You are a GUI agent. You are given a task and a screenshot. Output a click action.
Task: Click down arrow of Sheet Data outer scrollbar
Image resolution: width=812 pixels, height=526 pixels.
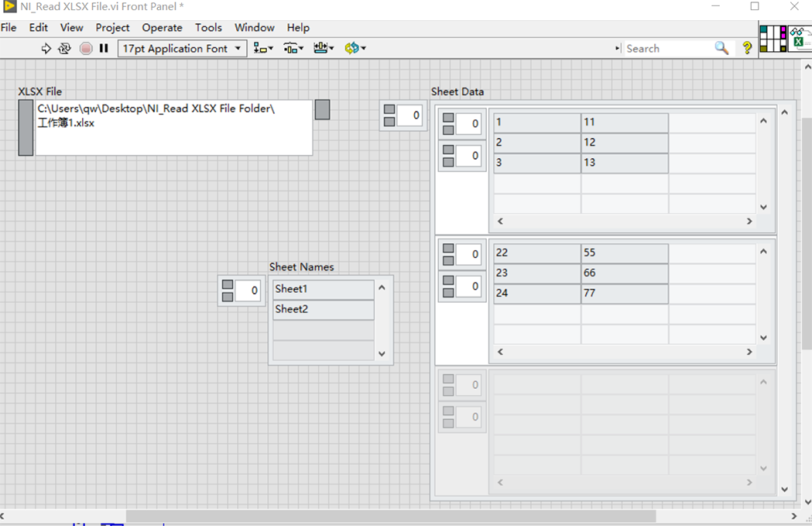point(785,490)
